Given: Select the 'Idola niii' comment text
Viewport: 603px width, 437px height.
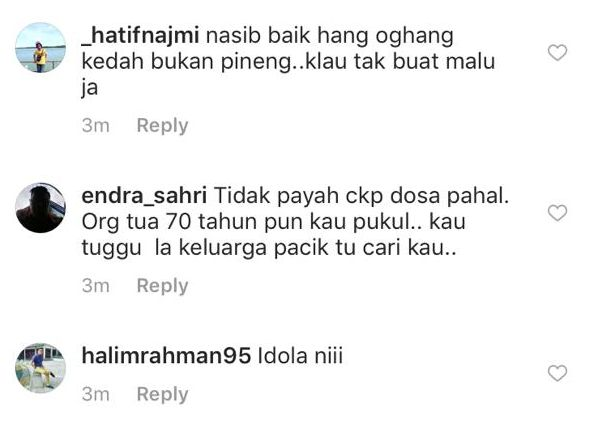Looking at the screenshot, I should pos(300,355).
